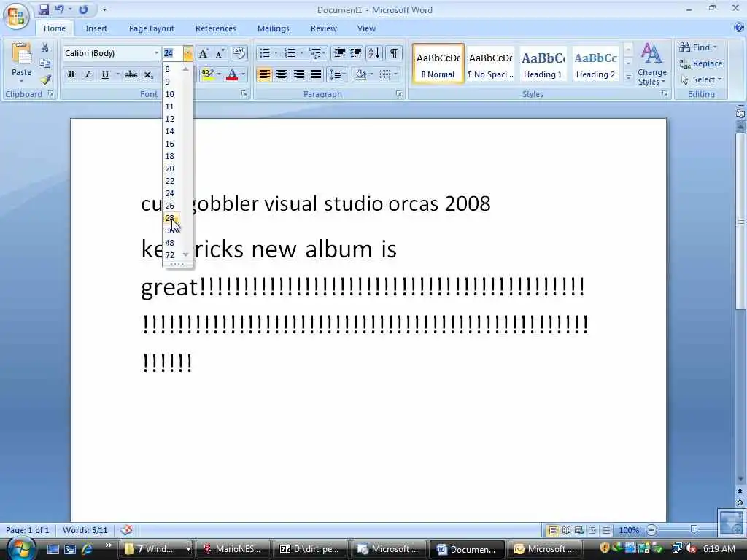Open line spacing dropdown

click(337, 74)
